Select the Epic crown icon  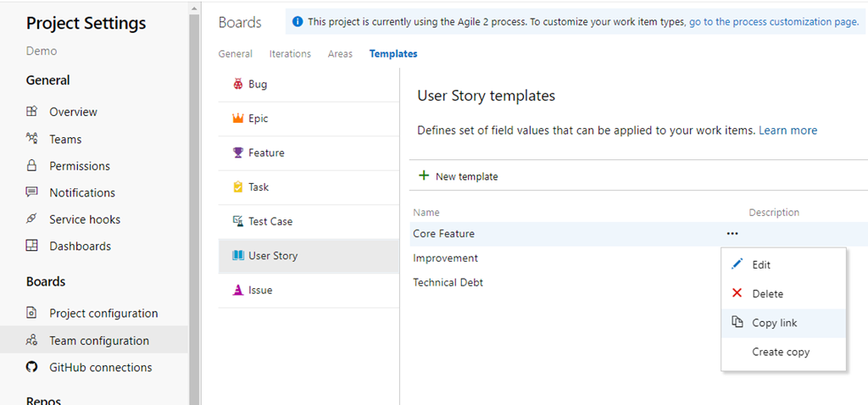point(237,119)
